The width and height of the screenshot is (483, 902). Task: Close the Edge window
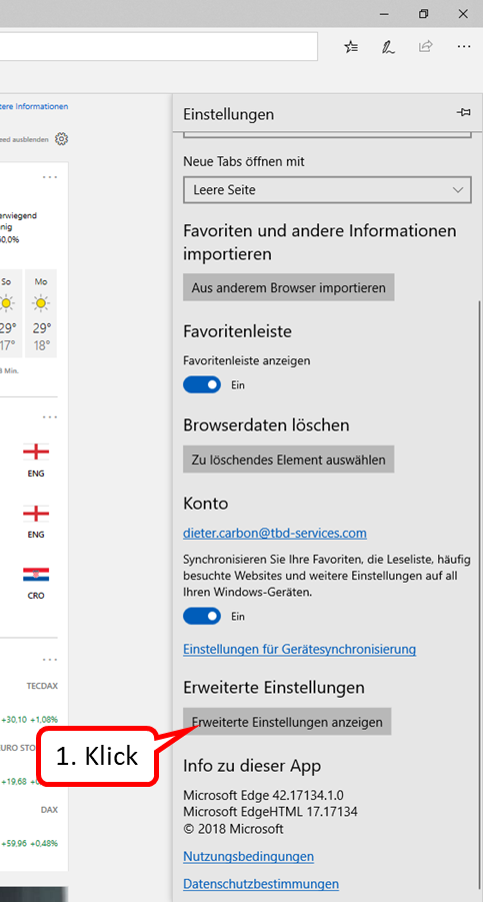click(463, 14)
